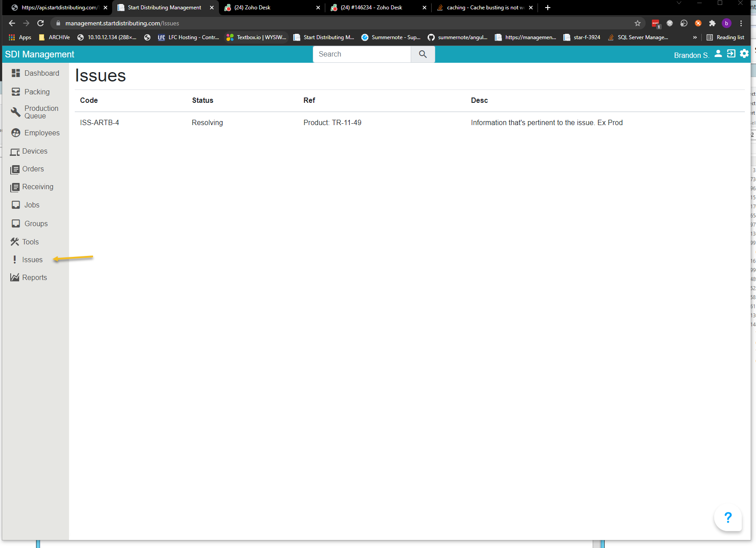
Task: Reload the page in browser
Action: pos(40,23)
